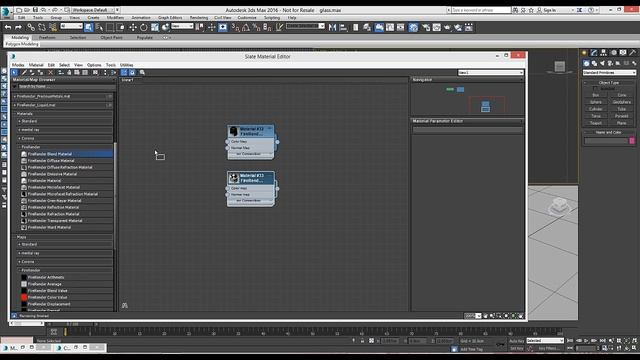This screenshot has height=360, width=640.
Task: Select FireRender Blend Material in the browser
Action: (66, 154)
